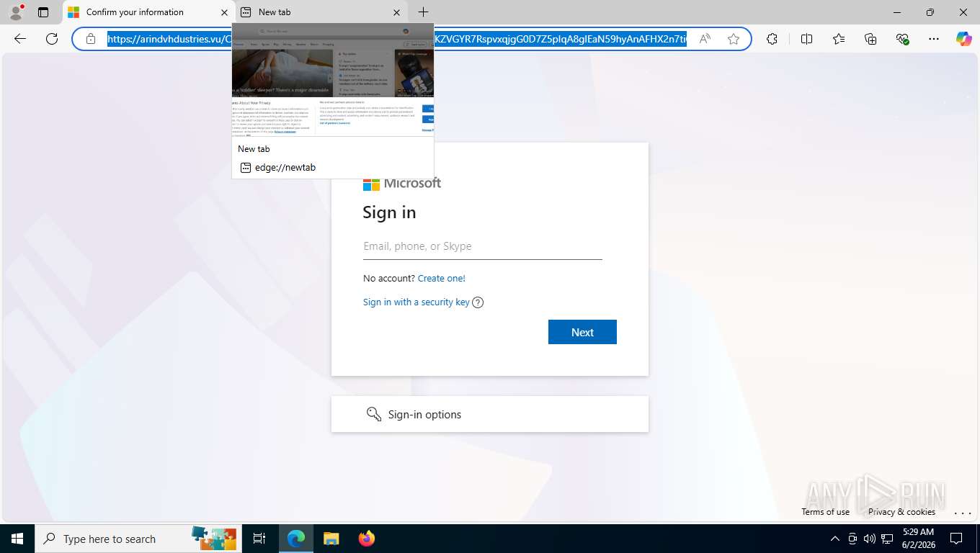This screenshot has height=553, width=980.
Task: Open Privacy & cookies link
Action: [x=901, y=512]
